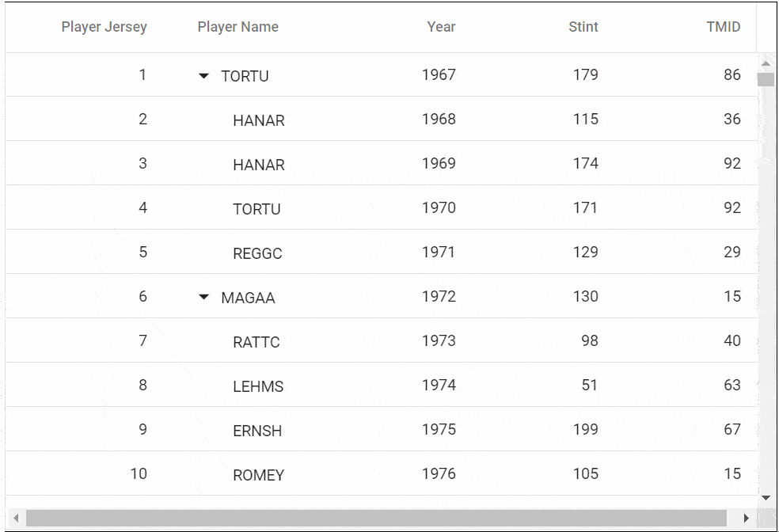The height and width of the screenshot is (532, 779).
Task: Click the horizontal scrollbar right arrow
Action: pos(746,518)
